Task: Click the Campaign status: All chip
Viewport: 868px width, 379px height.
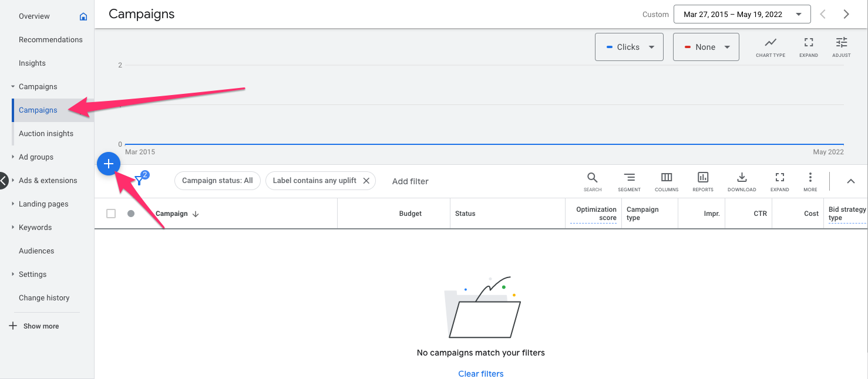Action: (x=217, y=181)
